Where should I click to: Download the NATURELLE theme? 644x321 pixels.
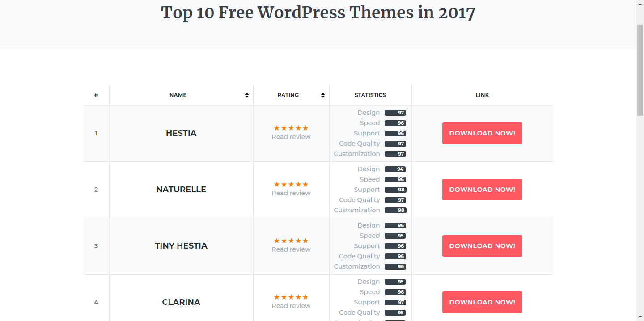pos(482,189)
